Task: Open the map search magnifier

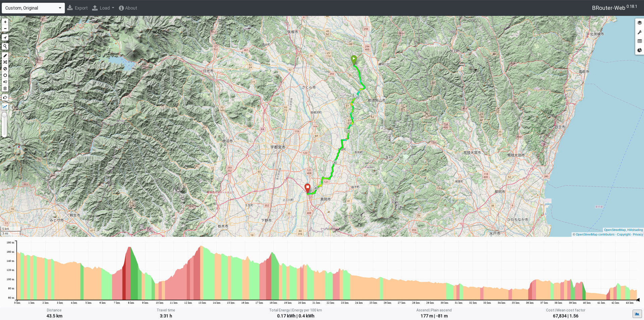Action: pyautogui.click(x=5, y=47)
